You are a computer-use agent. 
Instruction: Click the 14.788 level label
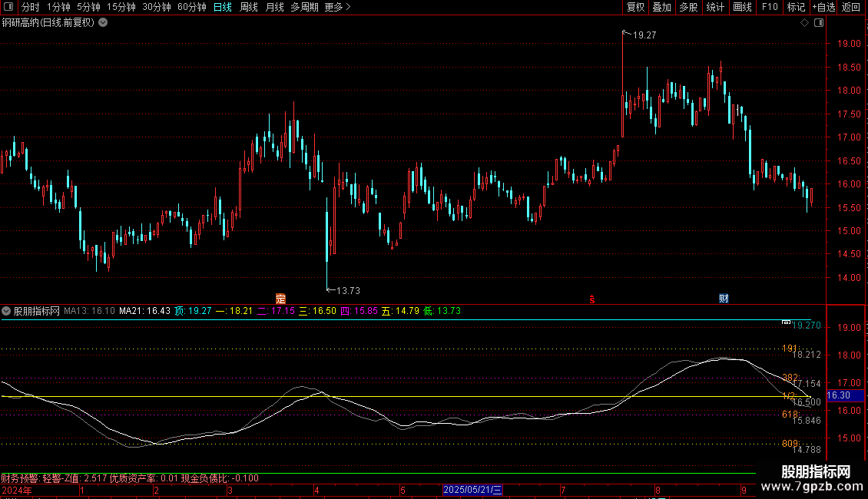click(x=807, y=449)
